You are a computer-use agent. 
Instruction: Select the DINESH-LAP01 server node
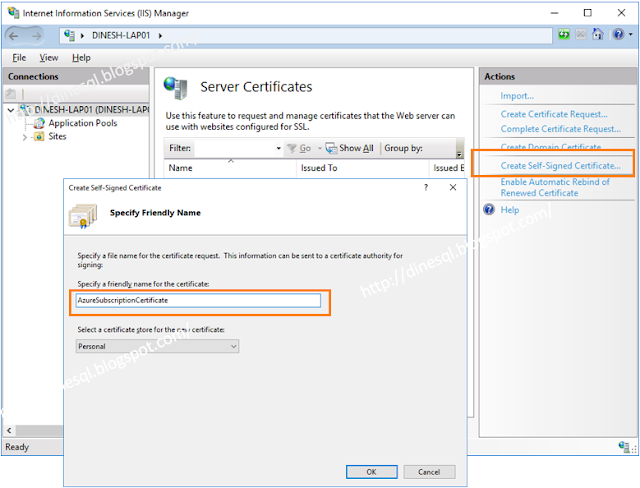[x=92, y=109]
